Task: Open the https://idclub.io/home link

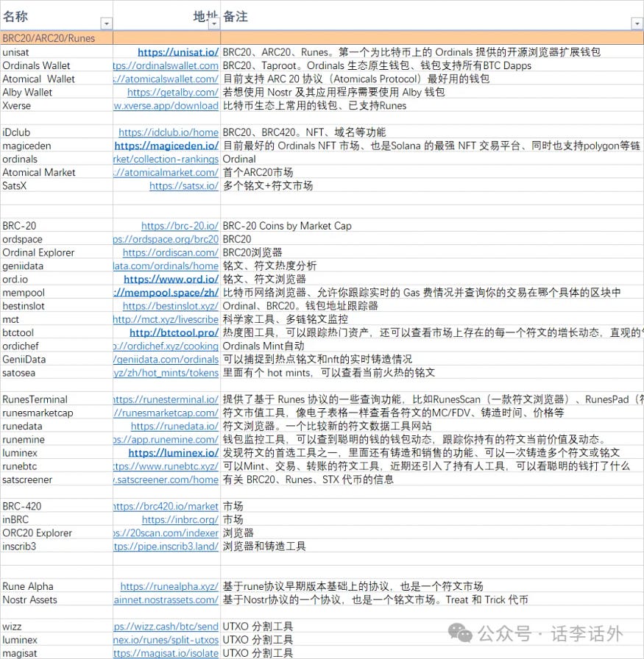Action: 169,132
